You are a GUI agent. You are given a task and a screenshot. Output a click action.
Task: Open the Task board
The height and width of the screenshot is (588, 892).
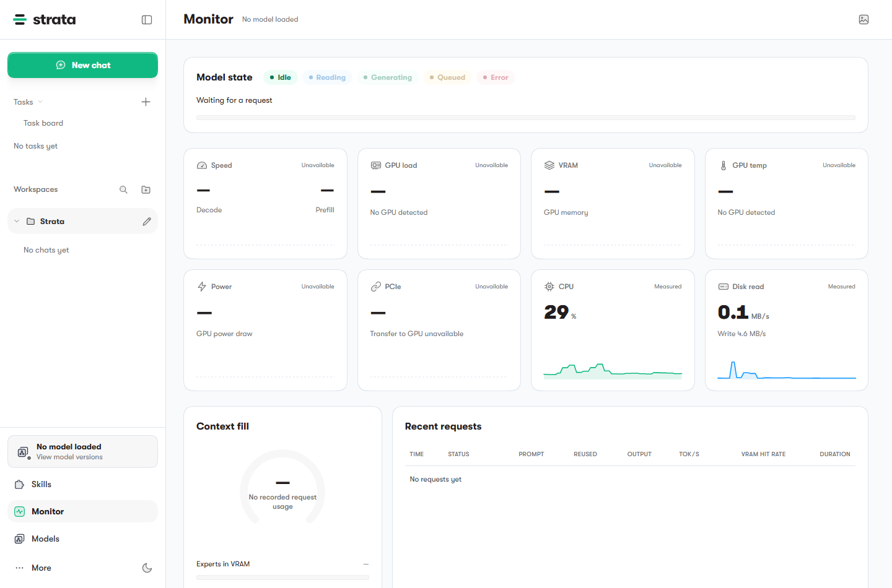click(43, 123)
